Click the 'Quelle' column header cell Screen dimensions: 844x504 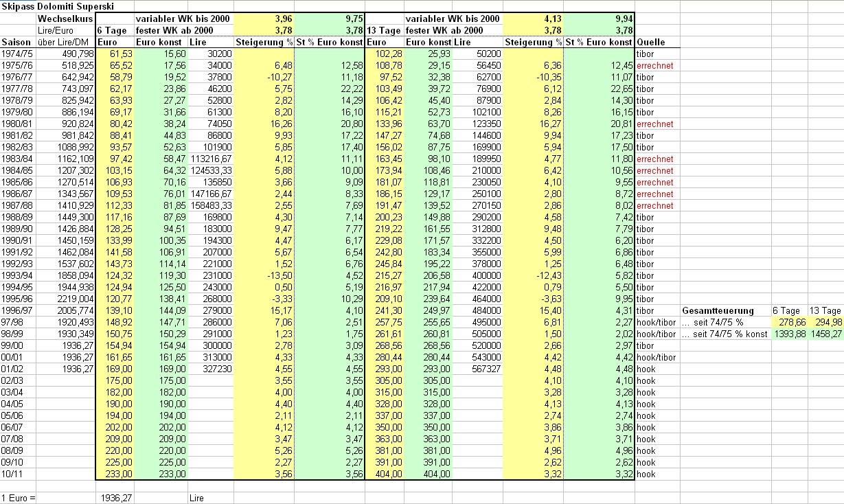[x=650, y=42]
